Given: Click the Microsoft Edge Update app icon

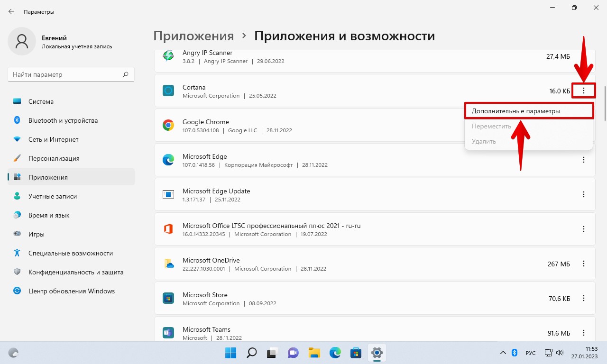Looking at the screenshot, I should tap(168, 194).
